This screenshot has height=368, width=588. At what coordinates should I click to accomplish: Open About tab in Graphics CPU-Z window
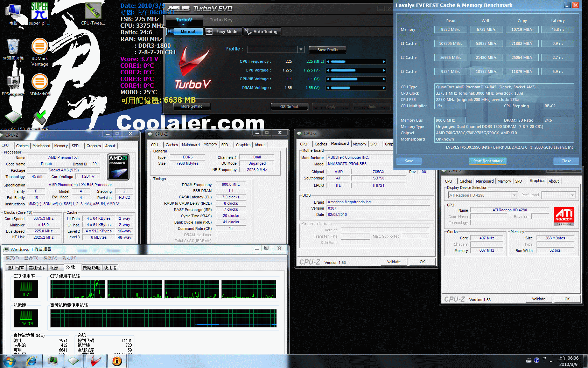pos(554,181)
